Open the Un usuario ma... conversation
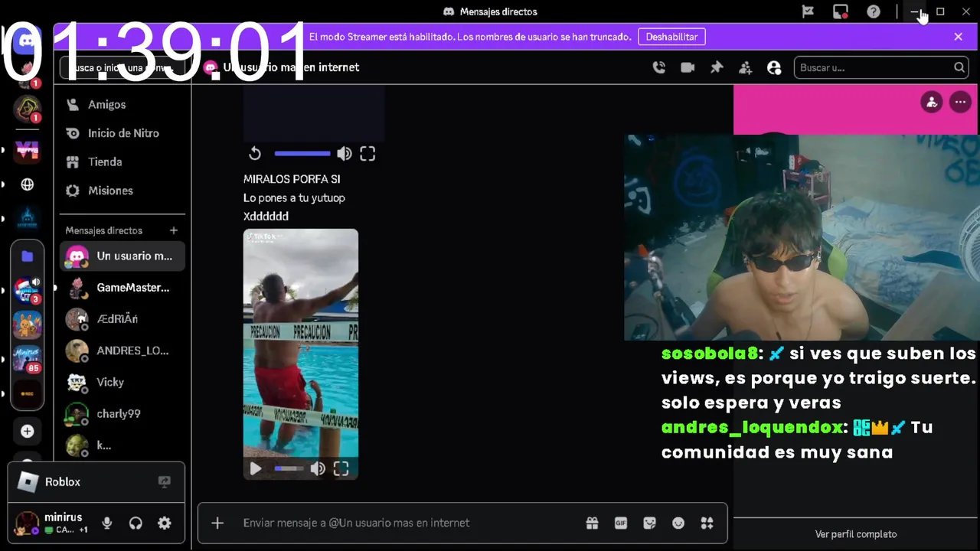 click(122, 256)
